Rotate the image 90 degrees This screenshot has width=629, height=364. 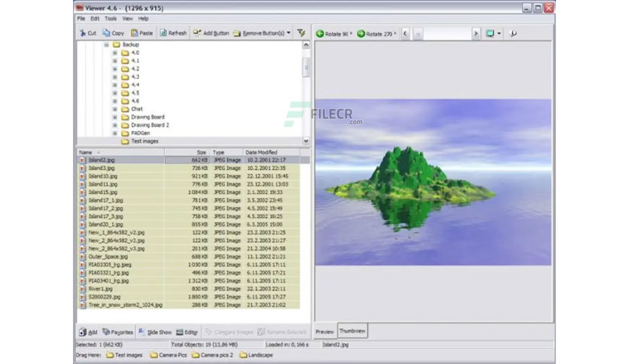pos(334,34)
